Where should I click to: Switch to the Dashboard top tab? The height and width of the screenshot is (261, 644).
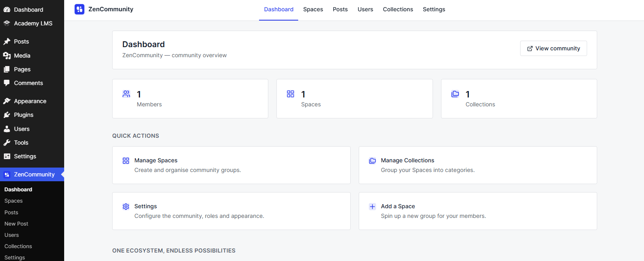click(x=278, y=9)
